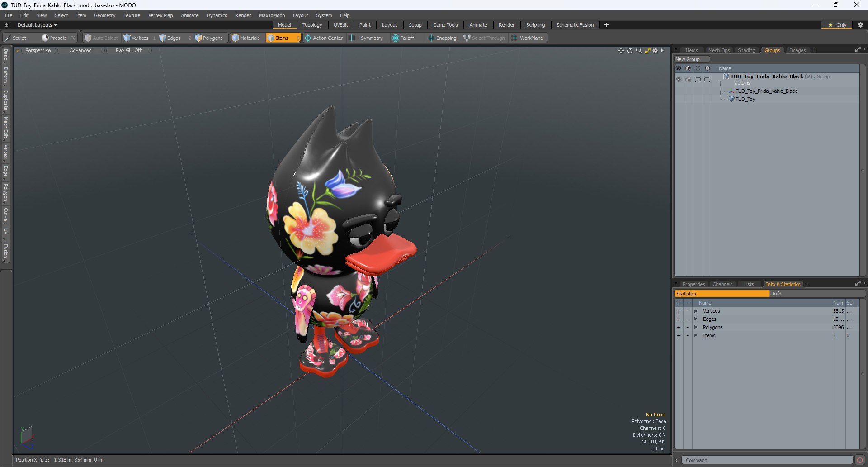The width and height of the screenshot is (868, 467).
Task: Add a new tab beside Info & Statistics
Action: point(807,284)
